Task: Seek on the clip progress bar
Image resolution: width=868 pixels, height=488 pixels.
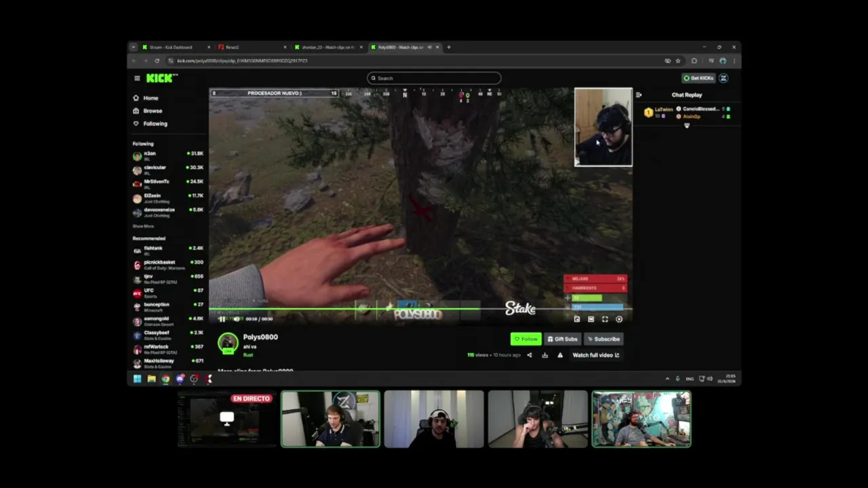Action: [420, 309]
